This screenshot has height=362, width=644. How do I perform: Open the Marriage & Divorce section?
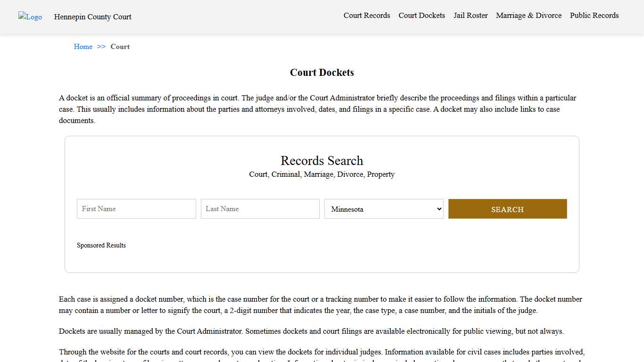pyautogui.click(x=528, y=16)
